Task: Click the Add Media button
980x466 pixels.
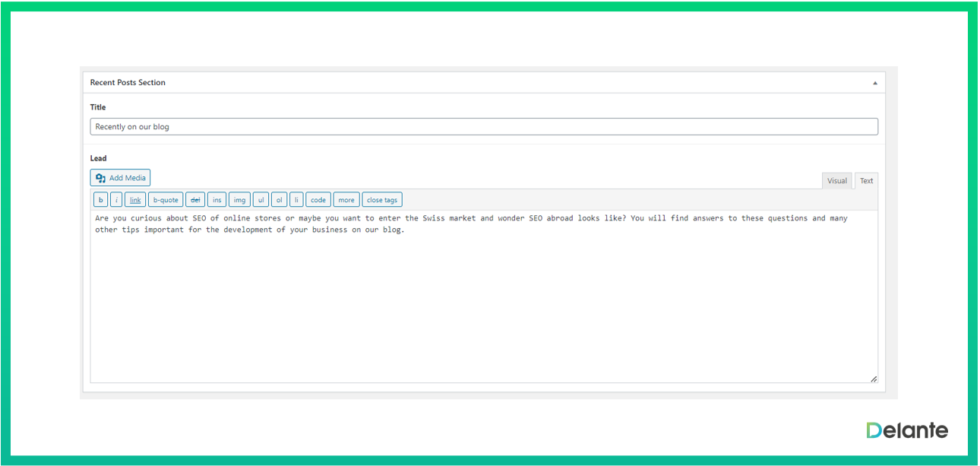Action: 120,178
